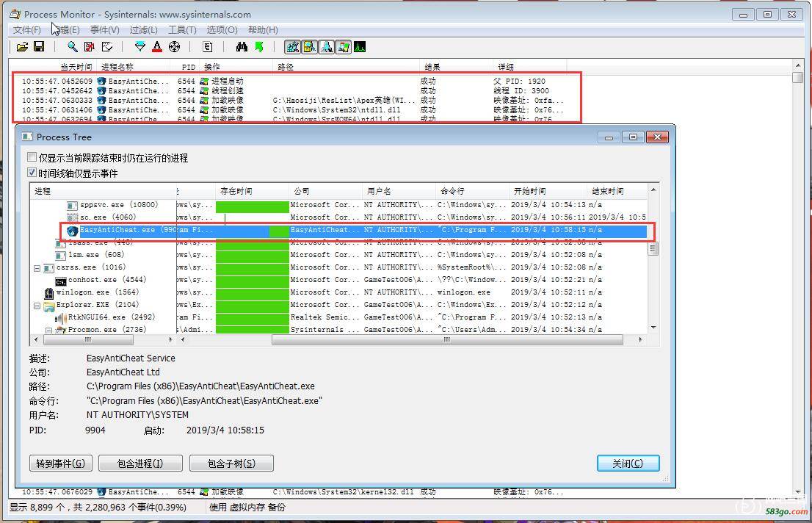Open the 帮助(H) menu

[263, 30]
